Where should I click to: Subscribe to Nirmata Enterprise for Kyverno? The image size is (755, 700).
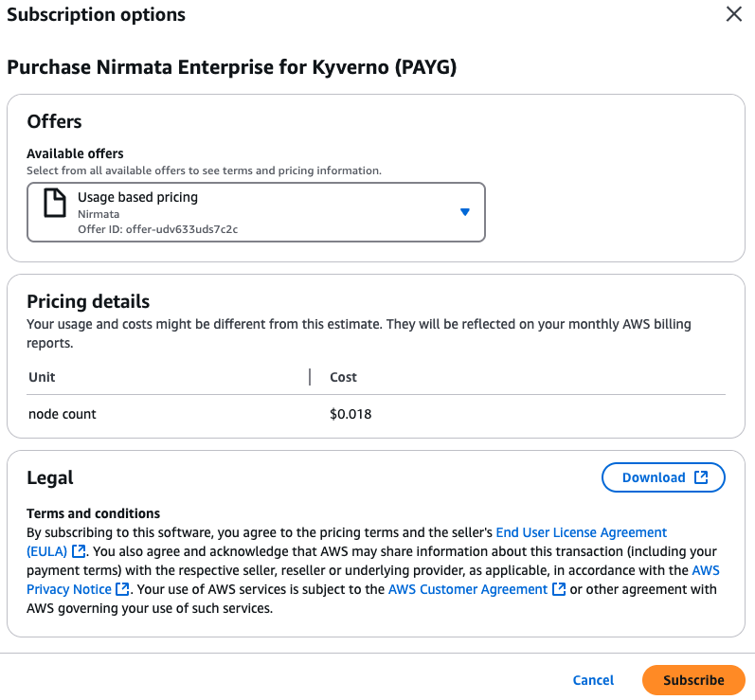pyautogui.click(x=693, y=680)
